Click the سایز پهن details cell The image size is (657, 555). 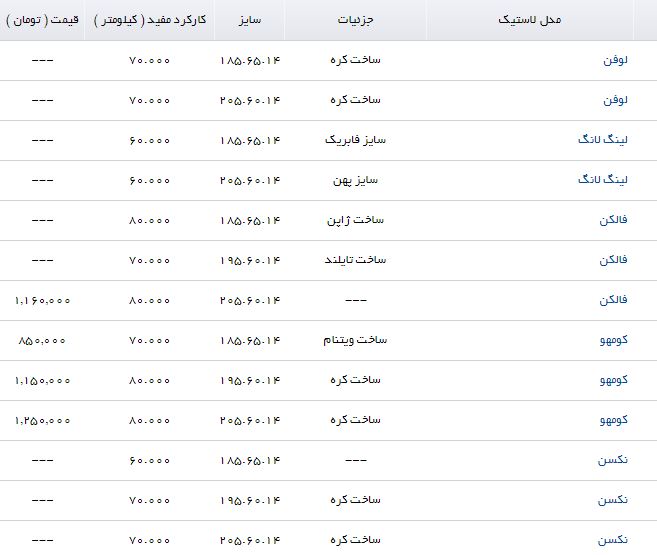pos(355,180)
